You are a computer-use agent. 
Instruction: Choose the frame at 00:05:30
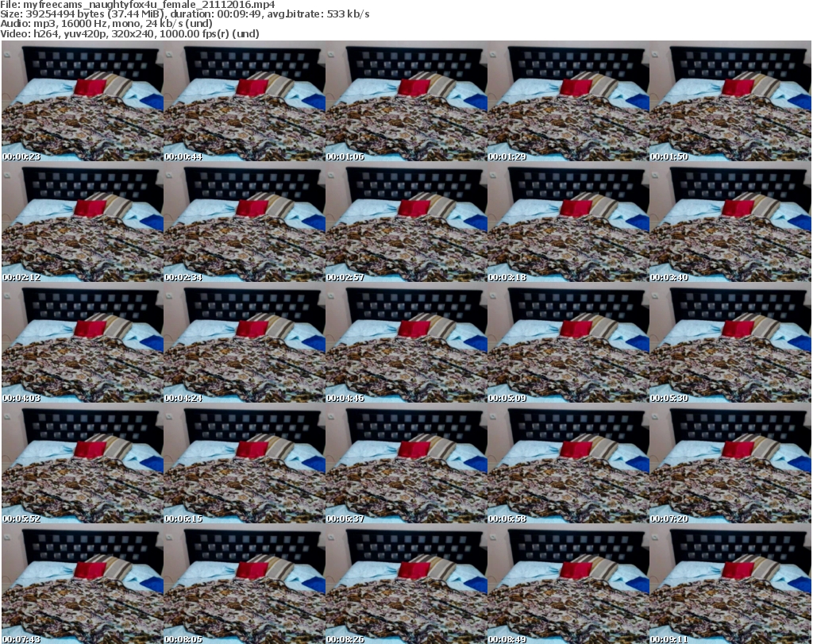[730, 343]
